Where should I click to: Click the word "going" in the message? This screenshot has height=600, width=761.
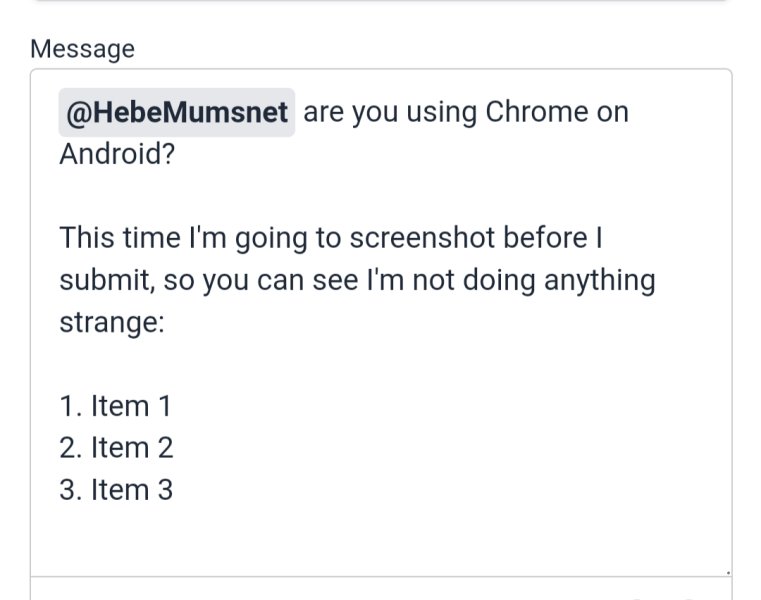[255, 238]
